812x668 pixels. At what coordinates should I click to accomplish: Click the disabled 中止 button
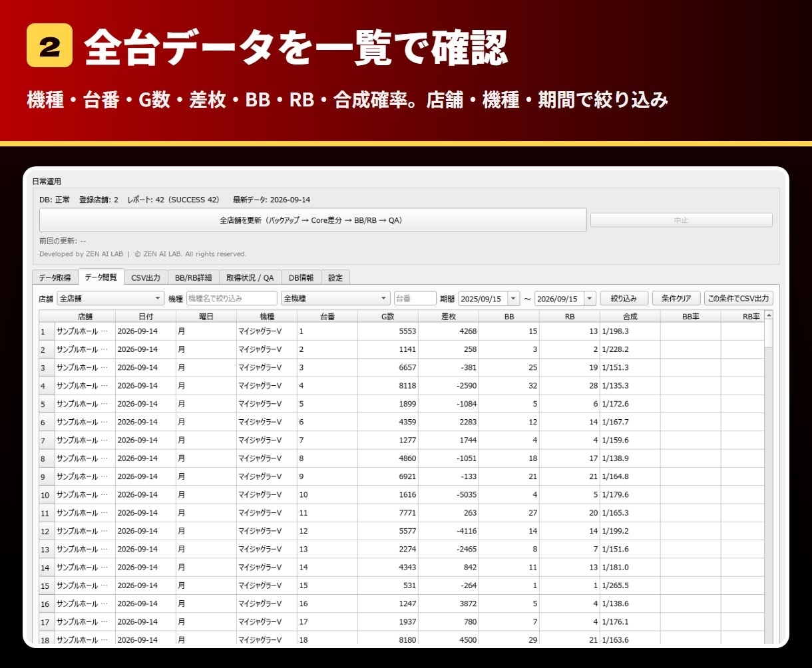click(x=681, y=220)
